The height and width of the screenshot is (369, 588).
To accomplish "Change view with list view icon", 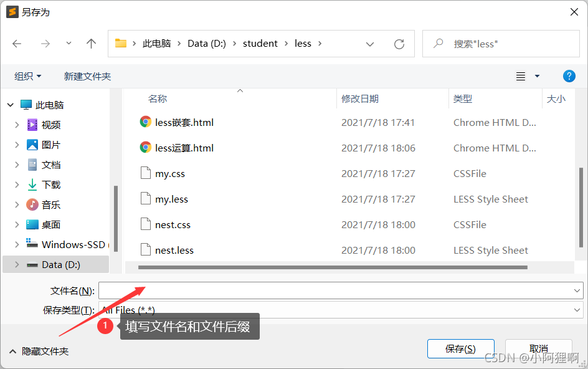I will (x=521, y=76).
